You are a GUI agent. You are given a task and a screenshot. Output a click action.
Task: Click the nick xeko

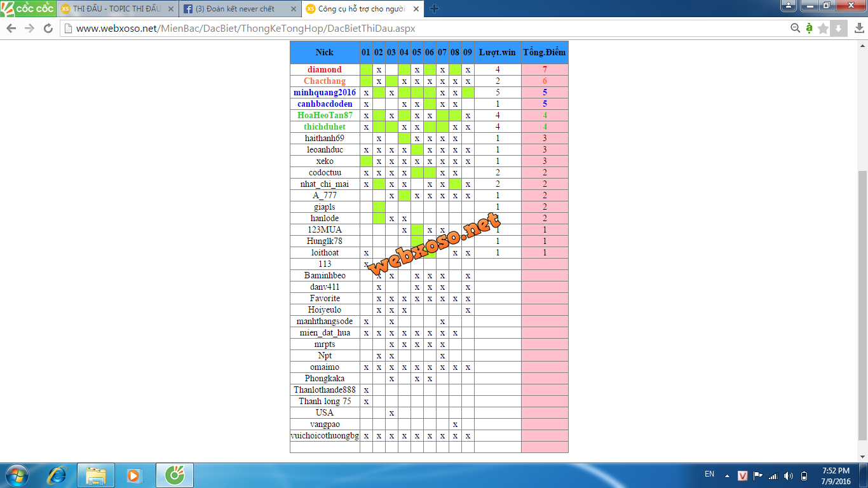click(325, 161)
